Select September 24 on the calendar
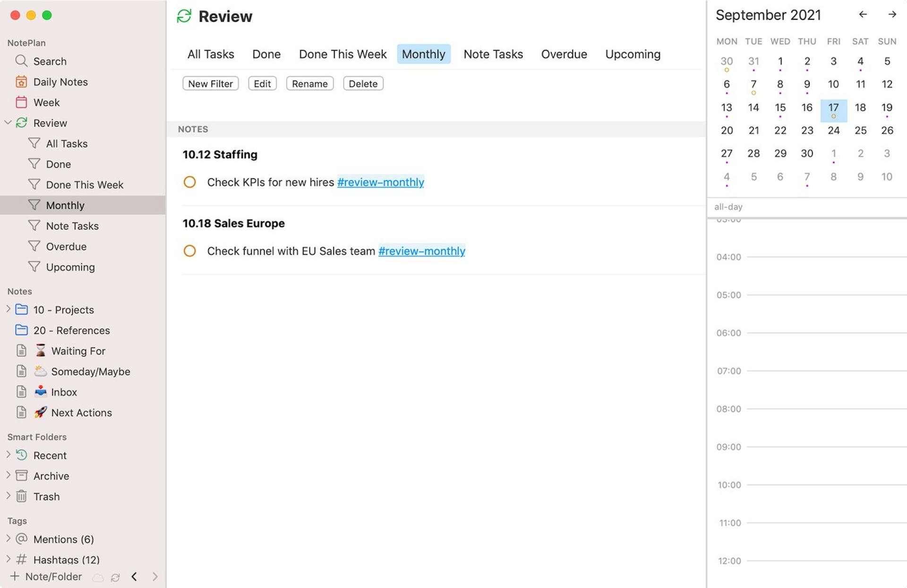This screenshot has height=588, width=907. tap(834, 130)
